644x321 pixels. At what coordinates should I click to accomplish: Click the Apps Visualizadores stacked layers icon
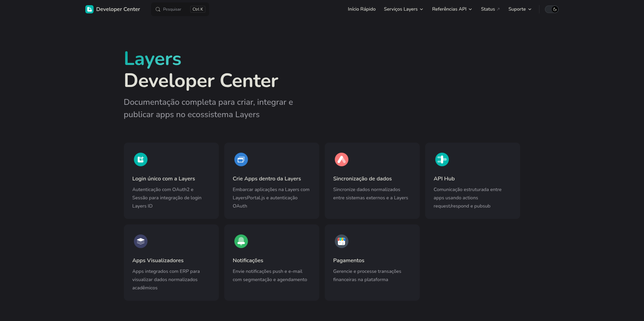tap(140, 241)
